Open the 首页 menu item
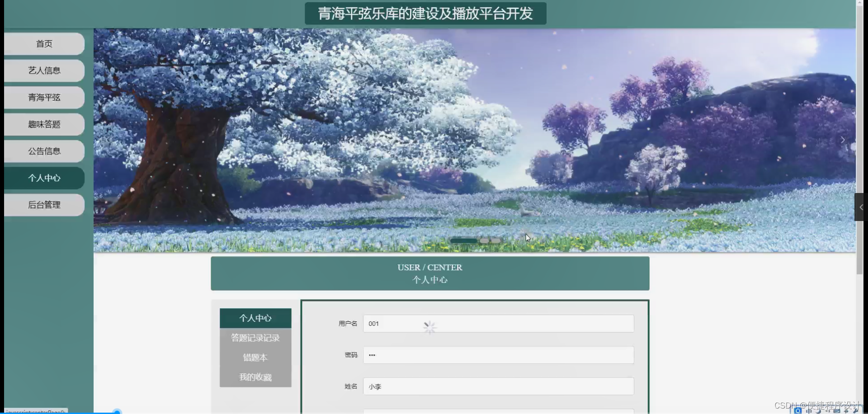 point(44,44)
